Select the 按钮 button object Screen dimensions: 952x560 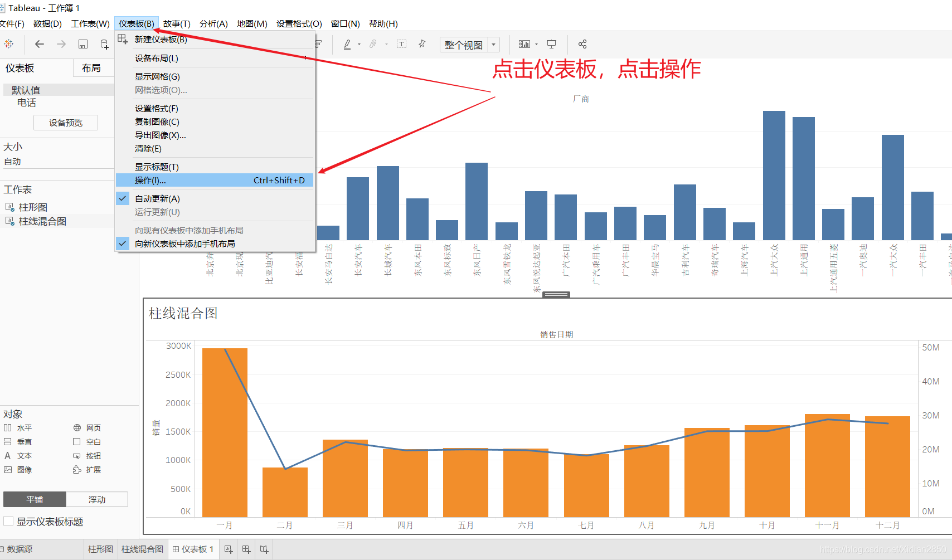87,456
